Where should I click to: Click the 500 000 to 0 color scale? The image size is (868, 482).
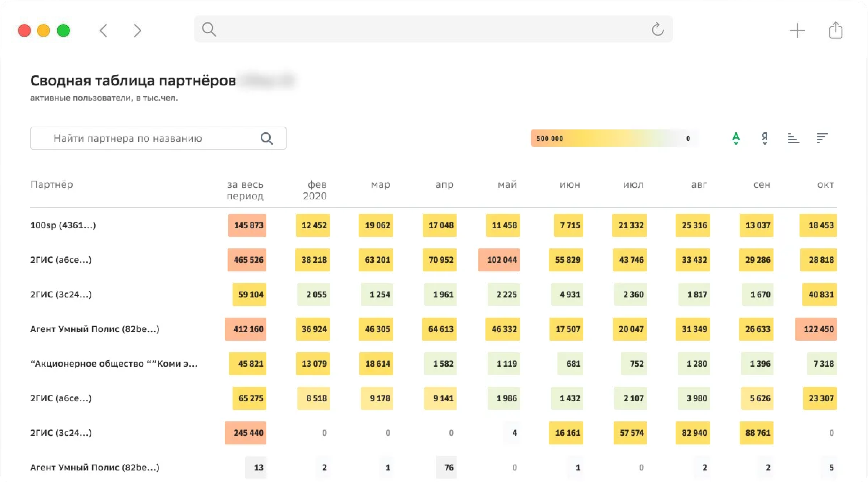coord(613,138)
